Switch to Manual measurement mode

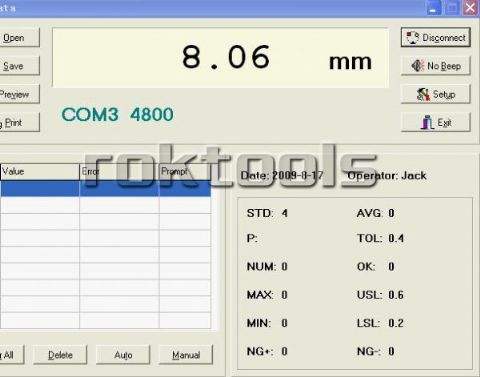[186, 355]
